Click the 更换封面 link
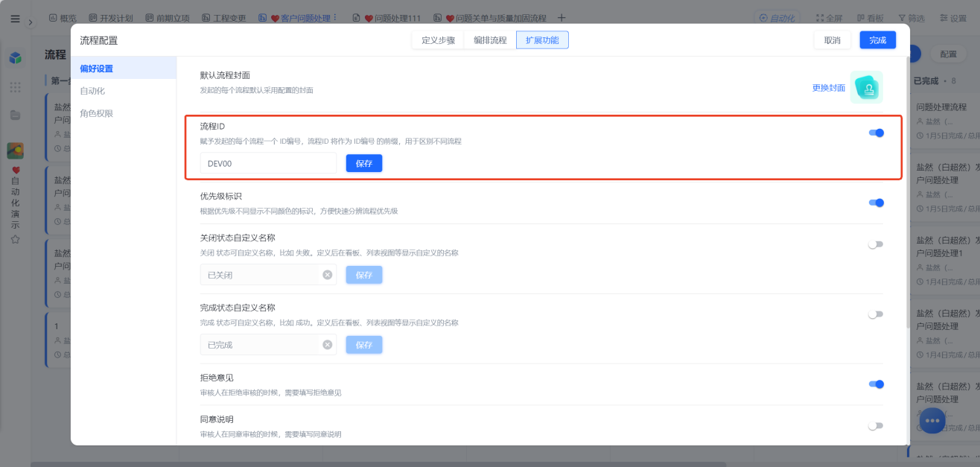980x467 pixels. (829, 88)
